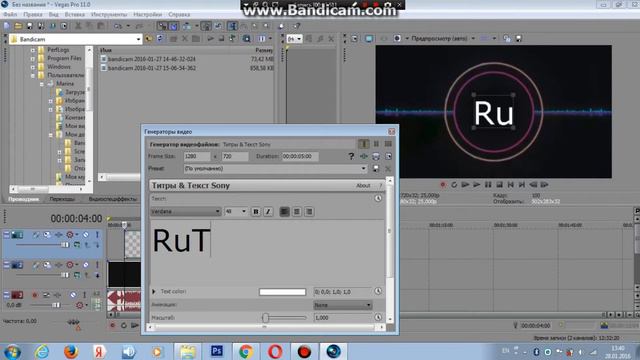The width and height of the screenshot is (640, 360).
Task: Click the explorer Up One Level folder icon
Action: click(x=149, y=39)
